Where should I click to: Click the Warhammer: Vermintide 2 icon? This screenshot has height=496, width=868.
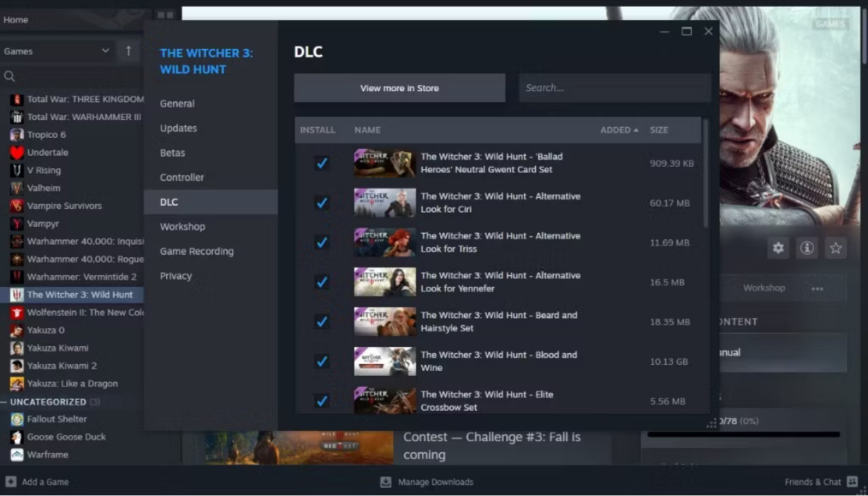click(16, 277)
